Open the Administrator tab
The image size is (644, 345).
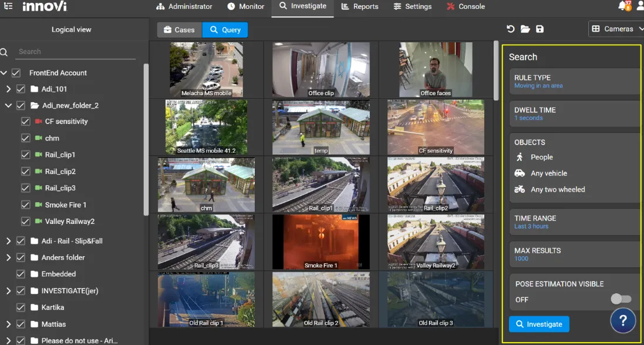[184, 6]
